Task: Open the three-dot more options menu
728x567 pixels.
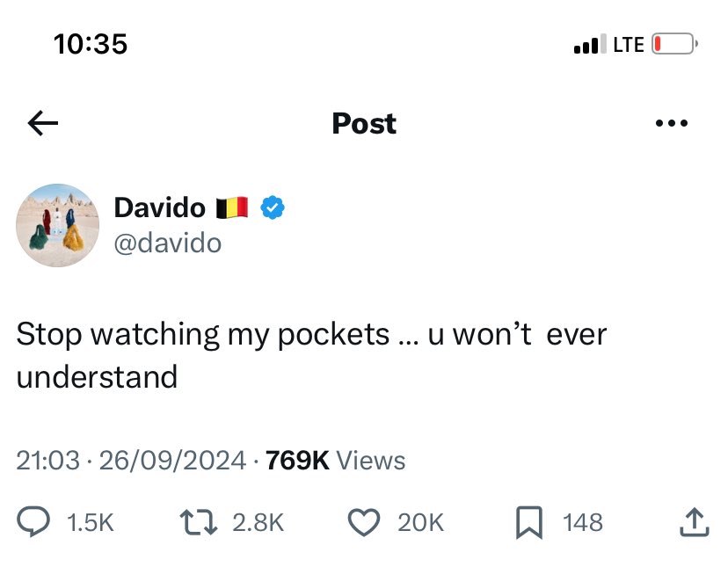Action: tap(672, 123)
